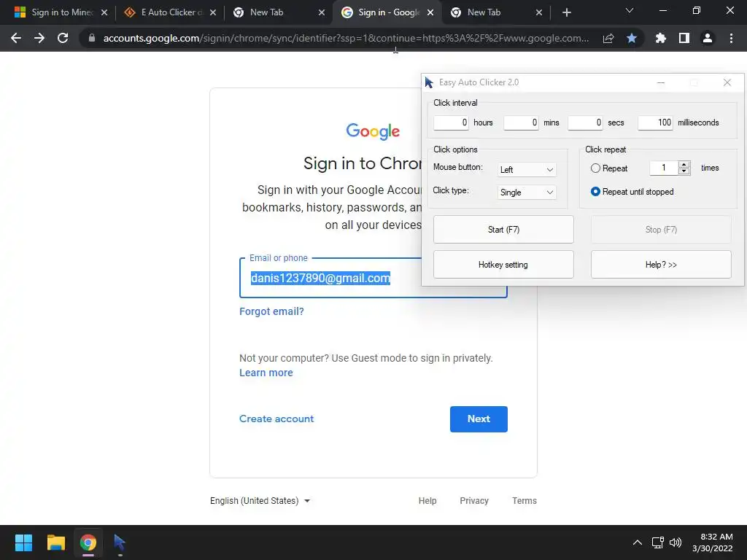Click the repeat times number field
This screenshot has height=560, width=747.
(x=664, y=168)
